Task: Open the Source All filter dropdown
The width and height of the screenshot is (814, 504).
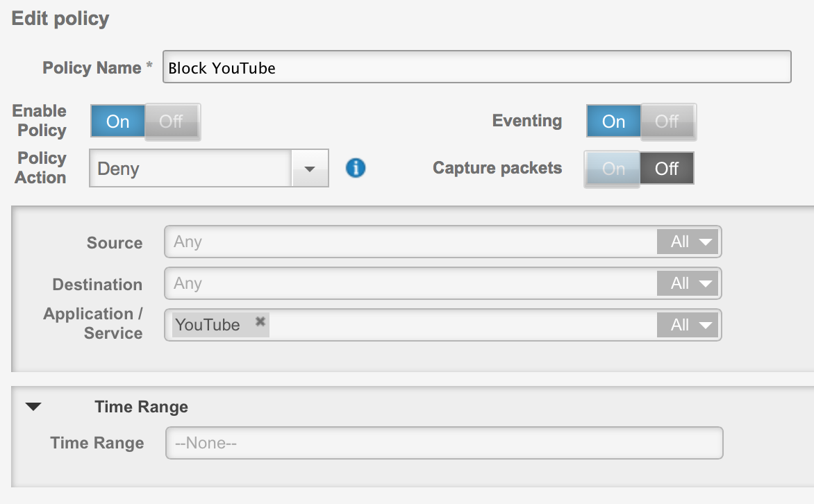Action: coord(687,242)
